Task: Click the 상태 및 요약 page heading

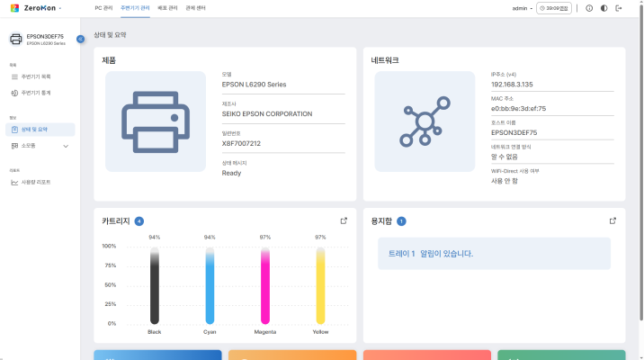Action: click(x=110, y=35)
